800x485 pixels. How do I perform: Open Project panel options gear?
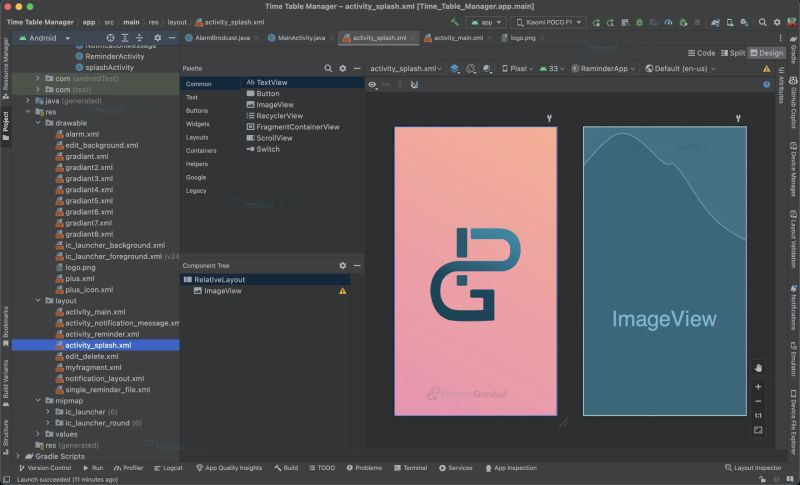tap(158, 38)
